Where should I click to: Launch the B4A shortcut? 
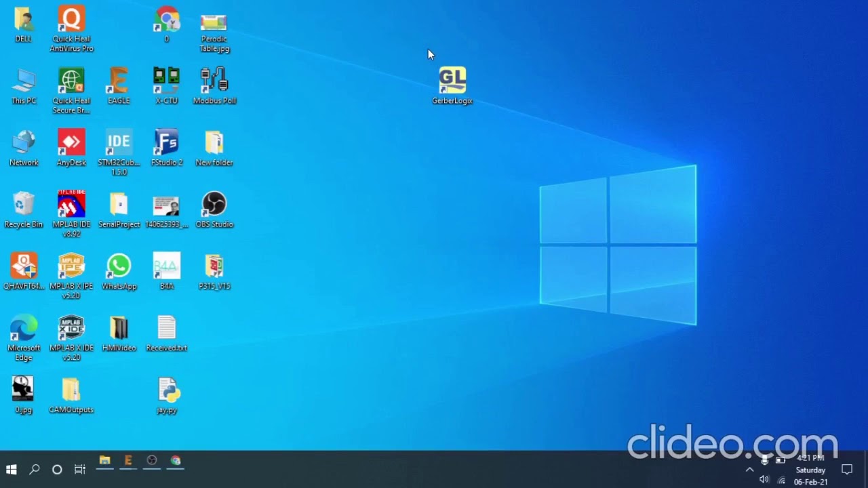pos(167,271)
